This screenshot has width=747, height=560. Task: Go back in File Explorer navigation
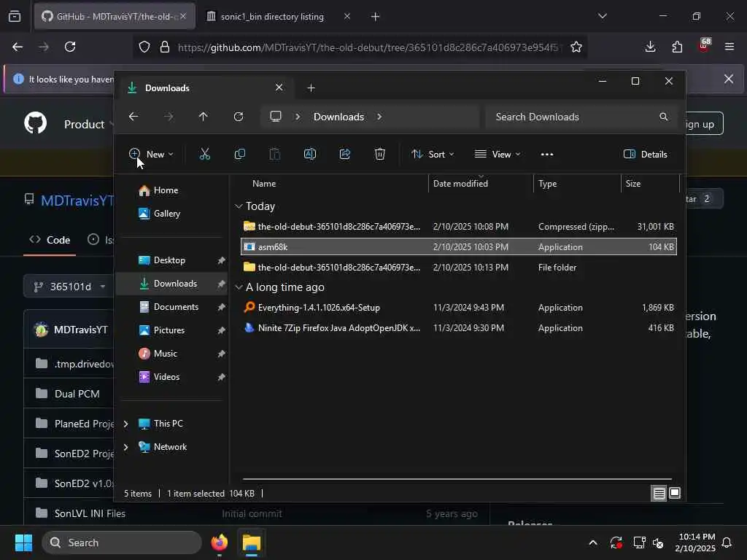click(133, 117)
